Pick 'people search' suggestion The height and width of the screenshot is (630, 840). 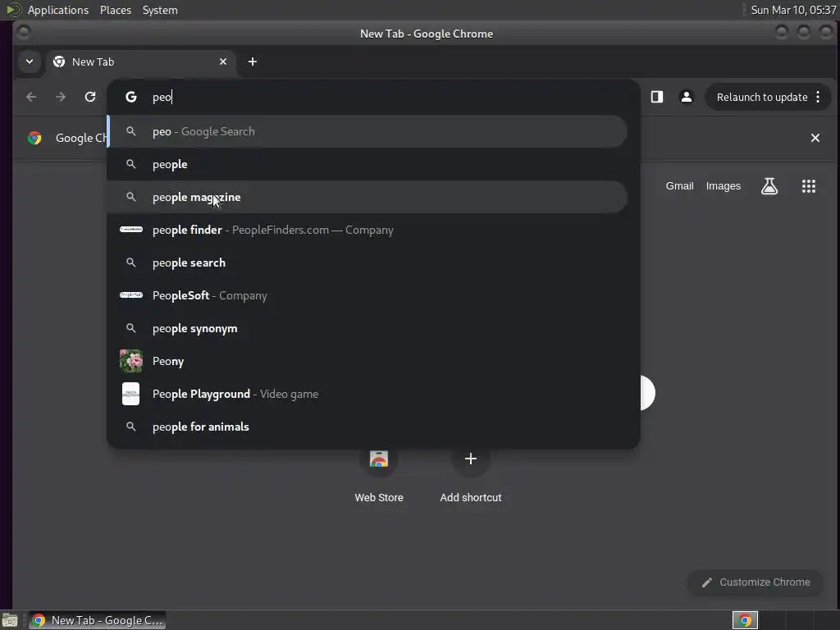point(367,262)
